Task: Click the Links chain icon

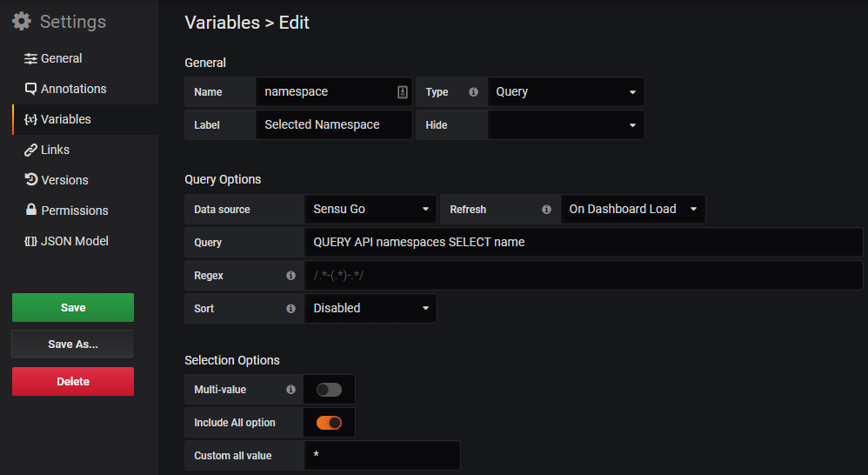Action: [x=30, y=150]
